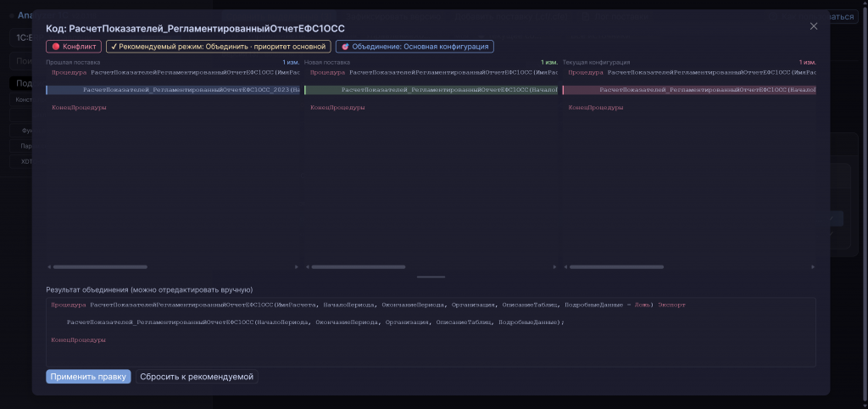Click the red Конфликт status badge
Image resolution: width=868 pixels, height=409 pixels.
tap(75, 47)
